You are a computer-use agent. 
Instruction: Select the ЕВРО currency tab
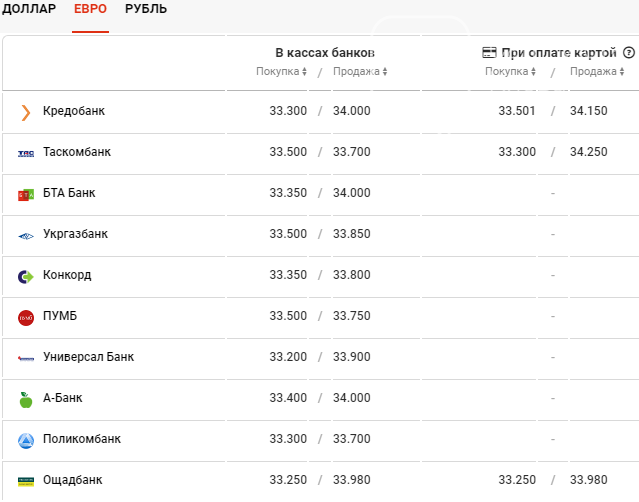90,9
